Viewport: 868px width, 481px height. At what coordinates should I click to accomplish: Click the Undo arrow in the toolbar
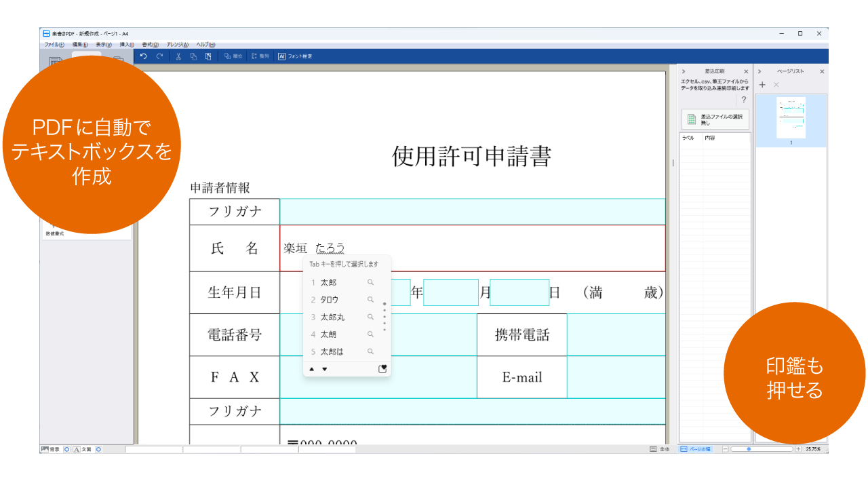click(x=143, y=56)
